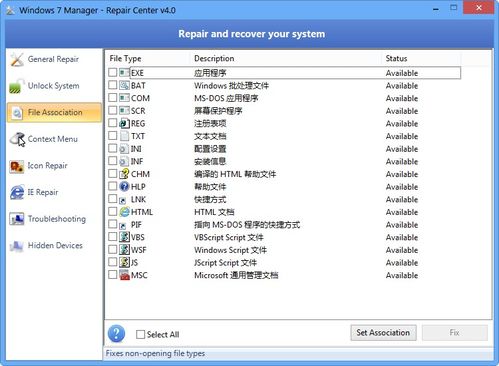Screen dimensions: 499x366
Task: Click the blue help question mark icon
Action: (116, 334)
